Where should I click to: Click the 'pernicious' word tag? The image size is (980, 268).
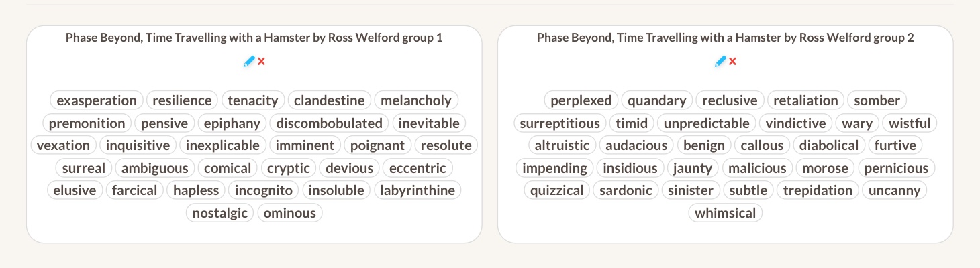[x=896, y=168]
